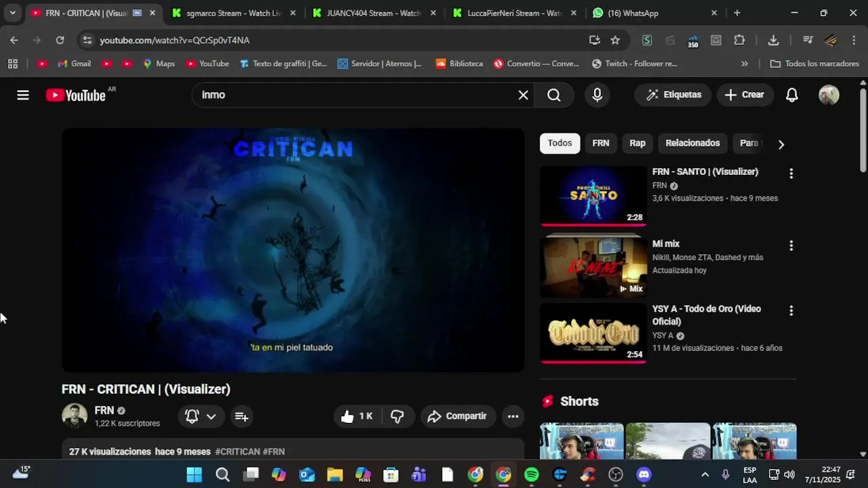Open more actions under the video
Viewport: 868px width, 488px height.
click(x=513, y=416)
